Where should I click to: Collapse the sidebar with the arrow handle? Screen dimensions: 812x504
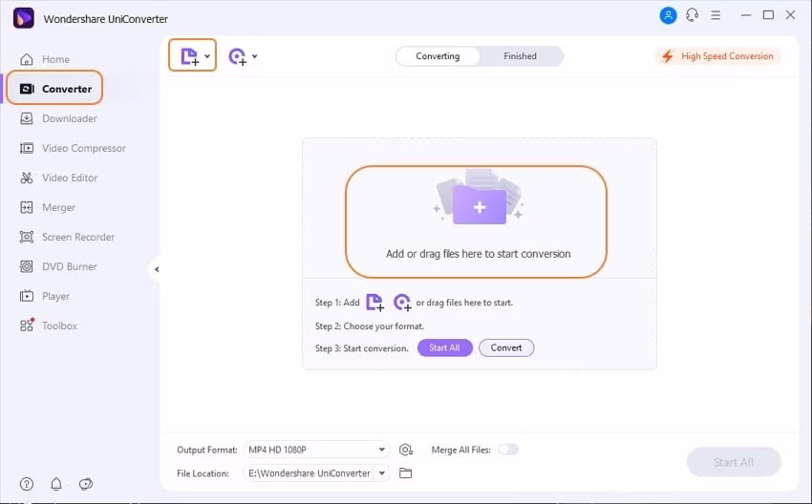[157, 269]
